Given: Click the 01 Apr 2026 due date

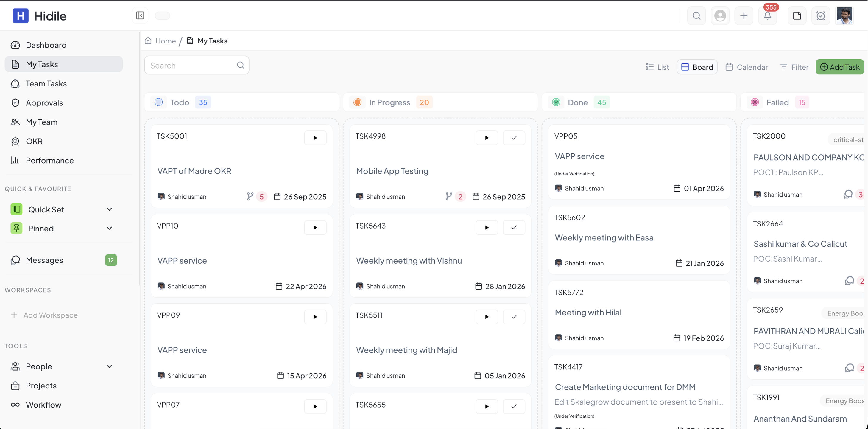Looking at the screenshot, I should (x=699, y=188).
